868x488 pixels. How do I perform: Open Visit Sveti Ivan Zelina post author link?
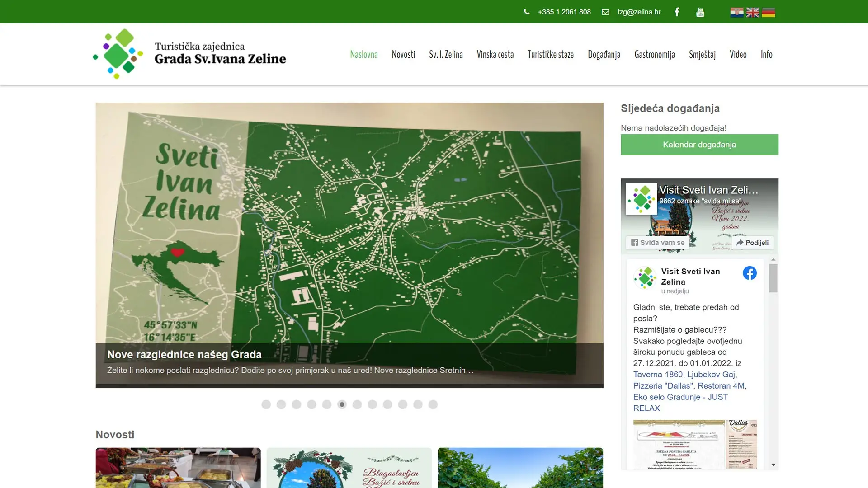coord(690,277)
